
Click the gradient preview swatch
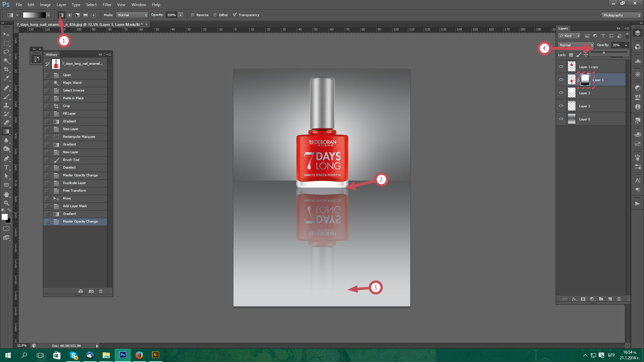pyautogui.click(x=34, y=15)
